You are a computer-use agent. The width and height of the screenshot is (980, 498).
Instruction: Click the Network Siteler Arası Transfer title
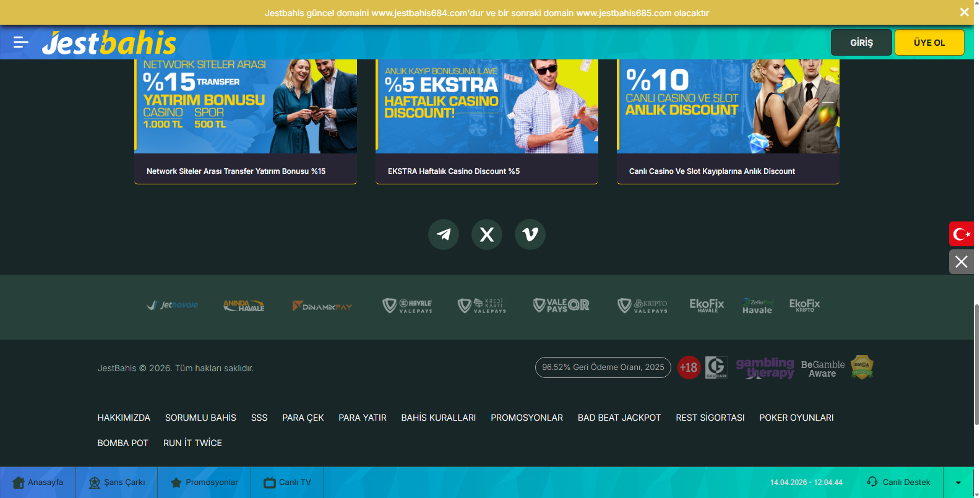coord(236,171)
